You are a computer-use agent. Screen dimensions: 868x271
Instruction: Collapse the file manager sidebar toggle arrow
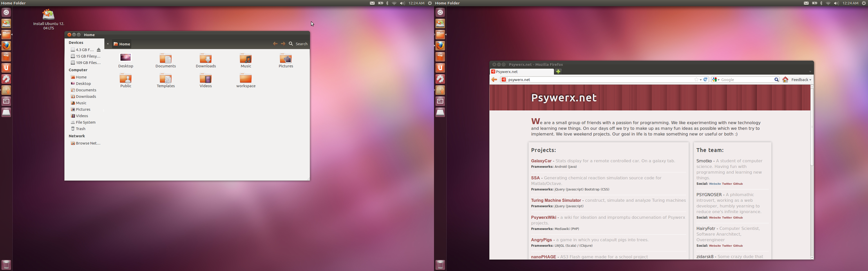(108, 44)
